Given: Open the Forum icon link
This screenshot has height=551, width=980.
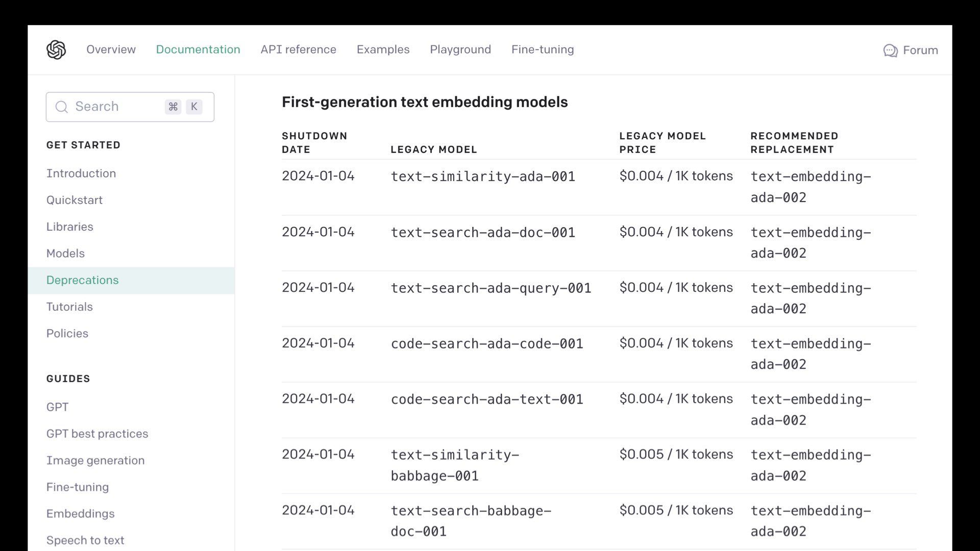Looking at the screenshot, I should point(890,50).
